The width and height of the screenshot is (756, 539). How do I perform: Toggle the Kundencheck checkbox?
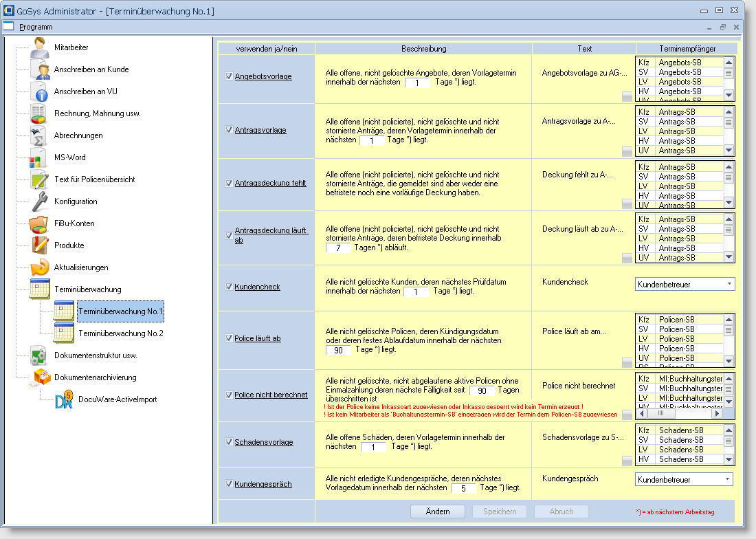point(229,287)
